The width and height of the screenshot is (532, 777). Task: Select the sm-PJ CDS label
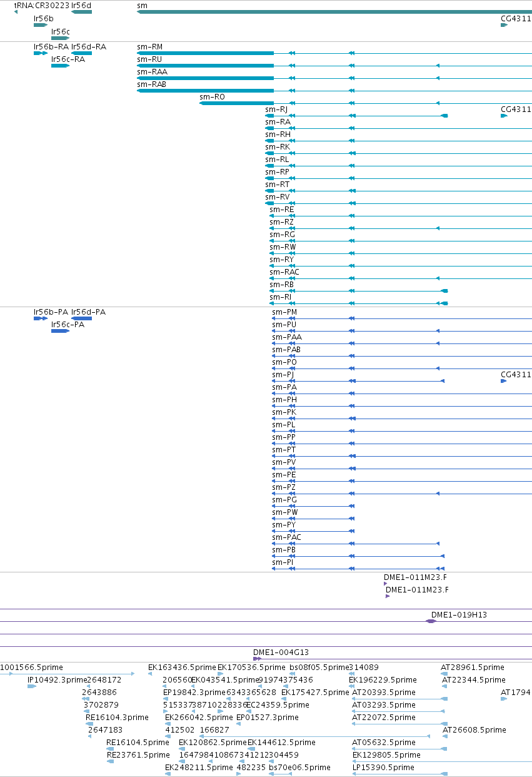click(x=283, y=374)
